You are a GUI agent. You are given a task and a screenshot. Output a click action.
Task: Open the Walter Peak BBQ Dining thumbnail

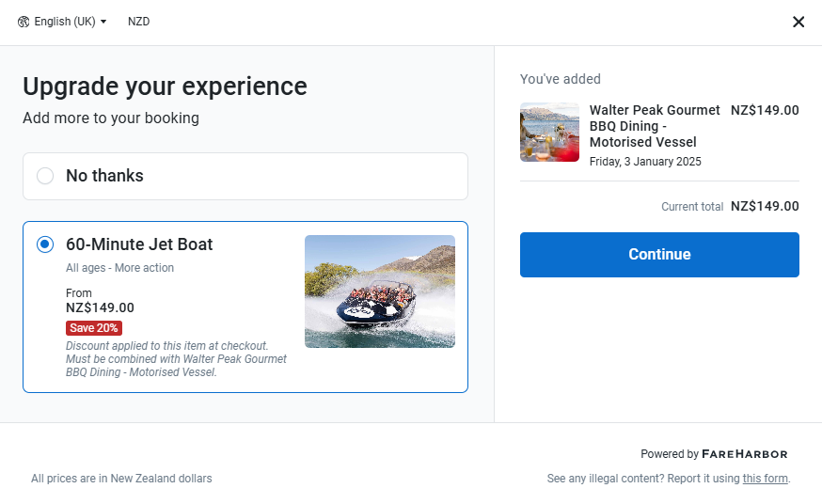click(x=549, y=133)
